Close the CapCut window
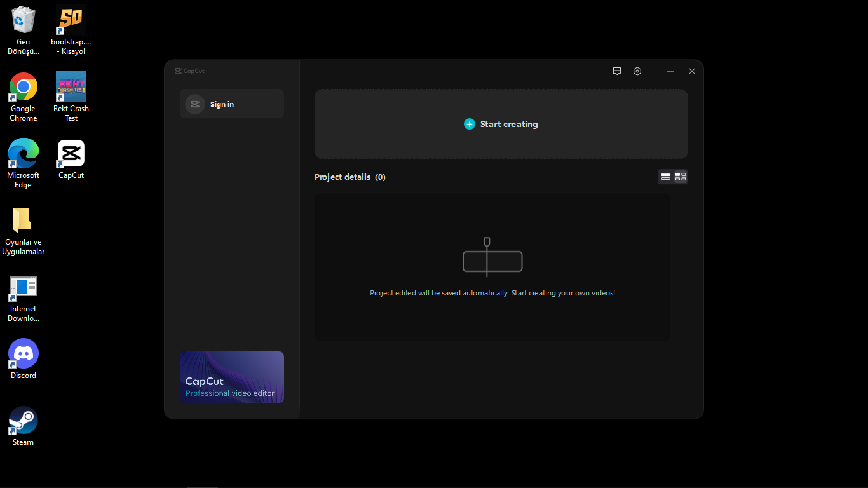Image resolution: width=868 pixels, height=488 pixels. point(692,71)
